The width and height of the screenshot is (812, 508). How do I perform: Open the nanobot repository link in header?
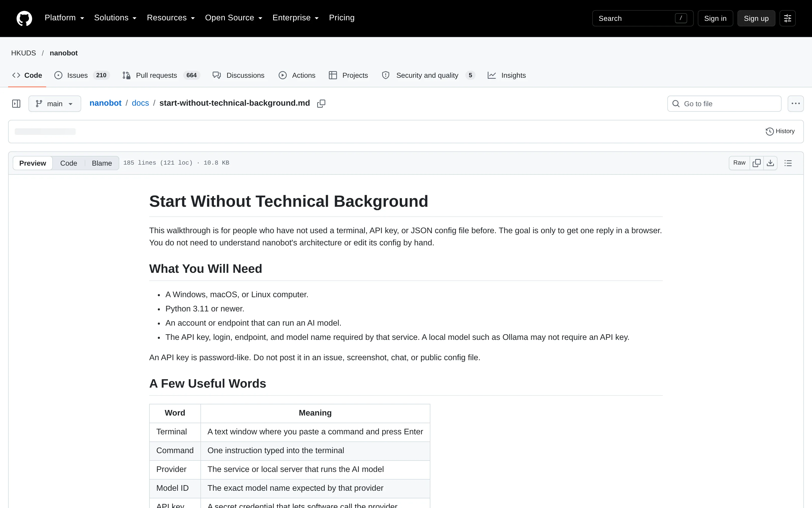point(64,53)
